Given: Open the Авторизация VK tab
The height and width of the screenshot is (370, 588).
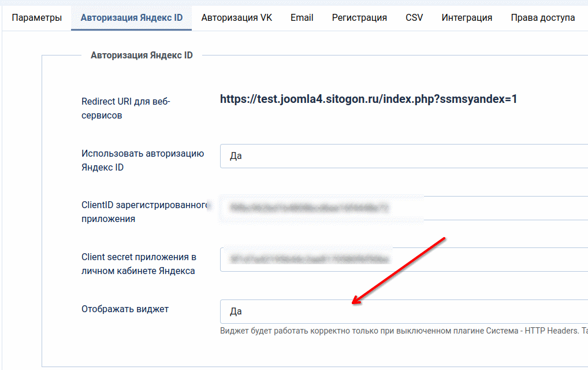Looking at the screenshot, I should point(237,18).
